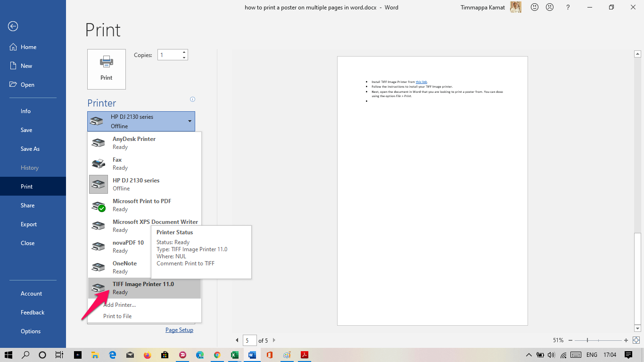Go to the next page with the arrow
The image size is (644, 362).
coord(273,340)
